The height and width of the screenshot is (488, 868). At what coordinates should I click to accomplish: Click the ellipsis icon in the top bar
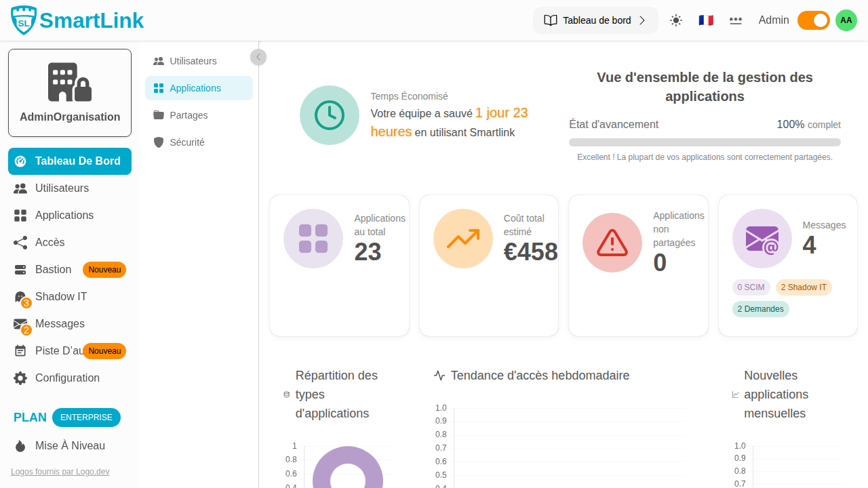coord(736,20)
